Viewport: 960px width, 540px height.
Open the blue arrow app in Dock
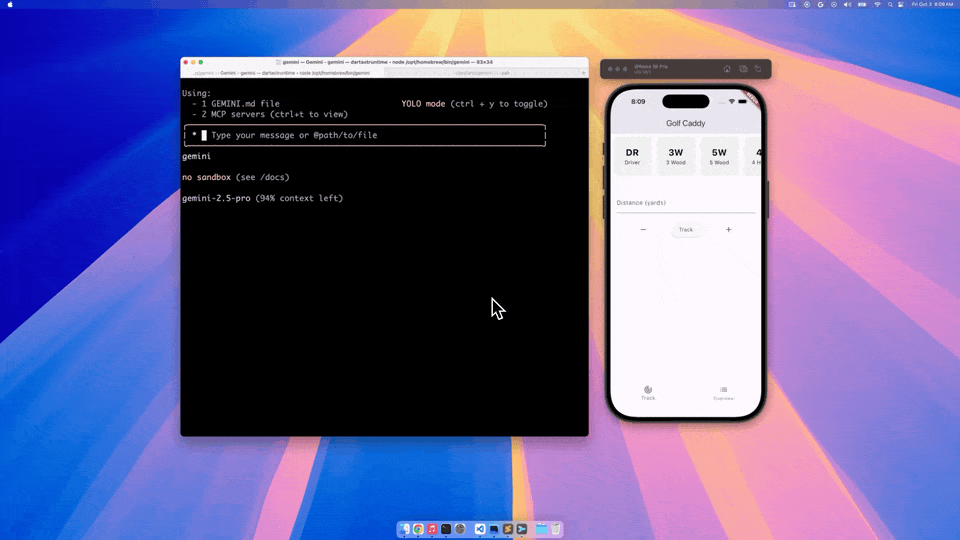click(522, 529)
